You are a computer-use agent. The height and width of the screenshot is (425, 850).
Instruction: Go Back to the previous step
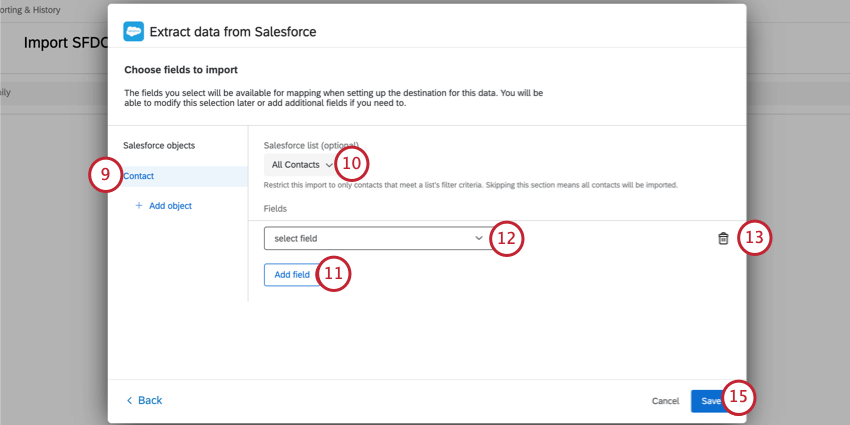click(149, 401)
